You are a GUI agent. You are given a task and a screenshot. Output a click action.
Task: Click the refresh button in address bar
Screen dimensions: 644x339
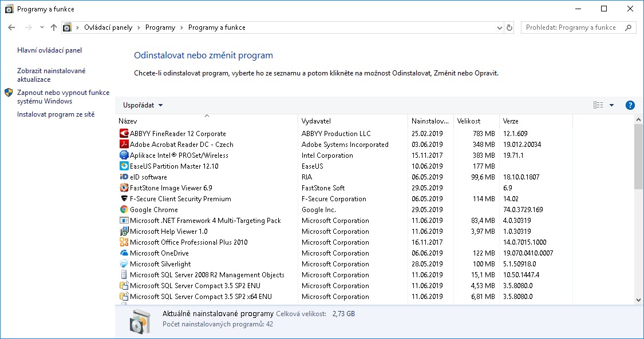click(x=510, y=27)
